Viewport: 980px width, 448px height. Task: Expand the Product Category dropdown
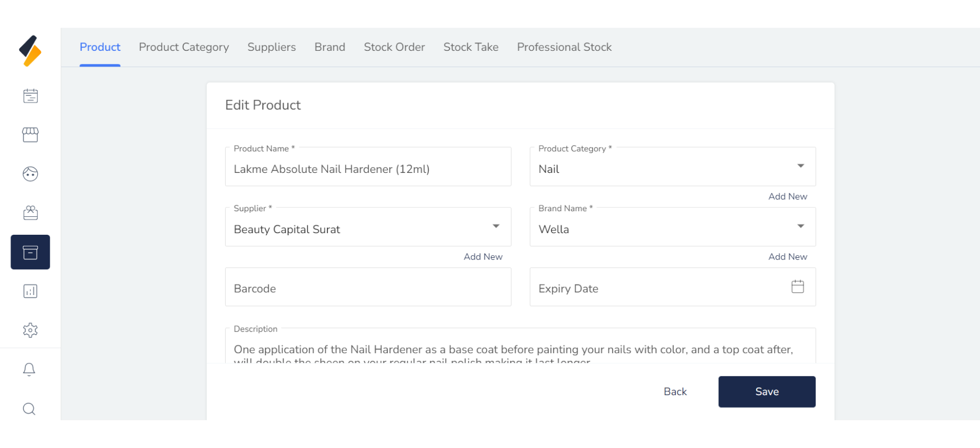800,166
